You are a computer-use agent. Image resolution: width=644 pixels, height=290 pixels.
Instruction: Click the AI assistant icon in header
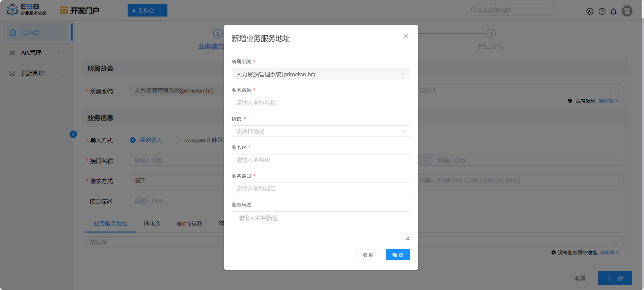pos(590,11)
